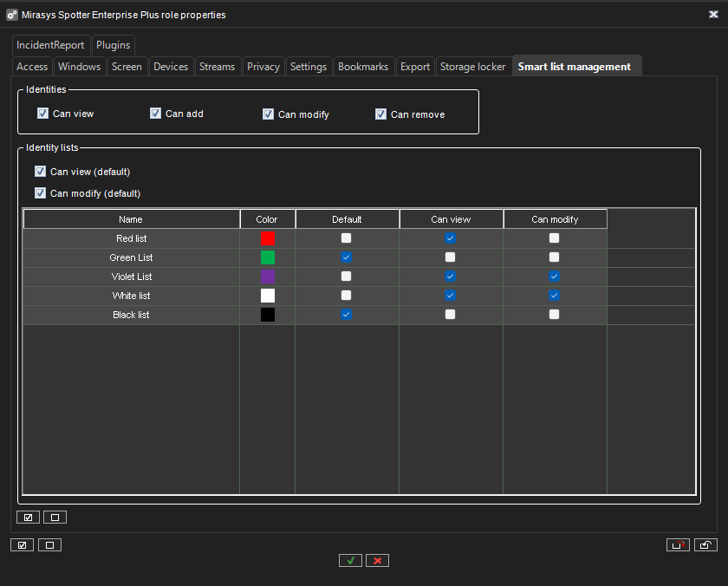The image size is (728, 586).
Task: Click the uncheck-all icon just below the identity lists table
Action: 55,518
